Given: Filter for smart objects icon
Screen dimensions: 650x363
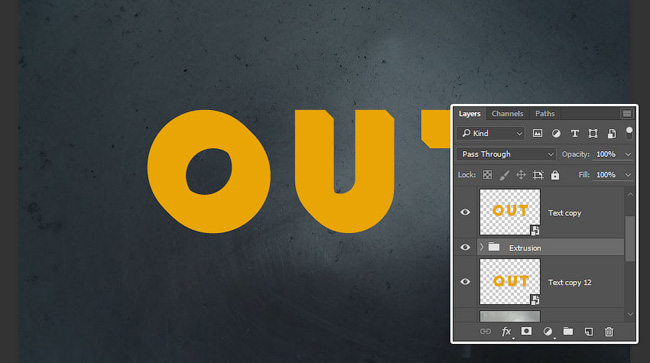Looking at the screenshot, I should pos(611,133).
